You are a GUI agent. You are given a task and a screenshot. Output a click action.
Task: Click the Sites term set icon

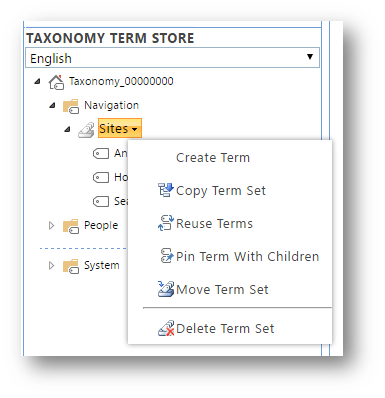pos(86,130)
